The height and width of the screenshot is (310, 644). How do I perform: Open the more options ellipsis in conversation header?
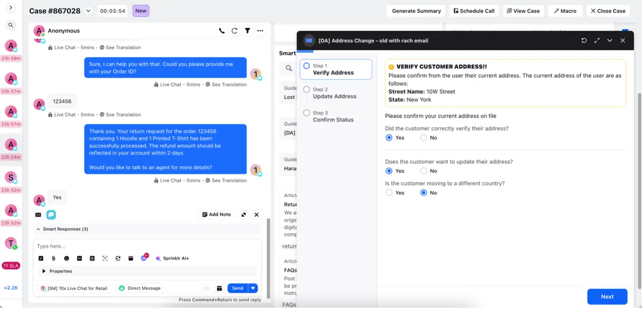tap(260, 31)
